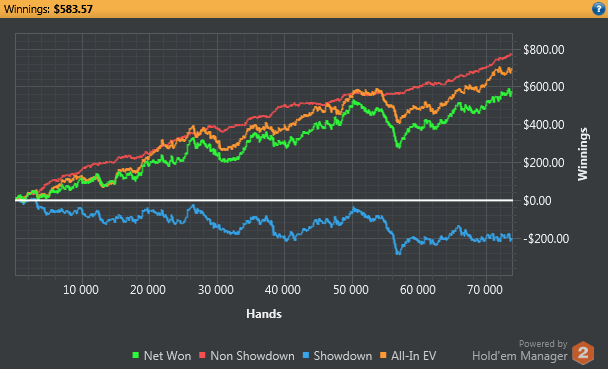
Task: Click the red Non Showdown legend swatch
Action: click(x=202, y=355)
